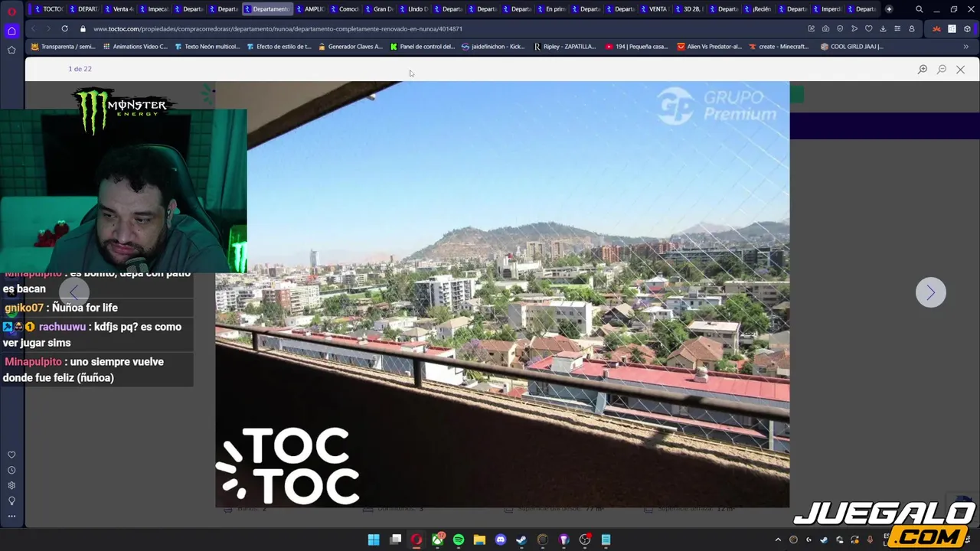The height and width of the screenshot is (551, 980).
Task: Open Spotify from the taskbar
Action: coord(459,540)
